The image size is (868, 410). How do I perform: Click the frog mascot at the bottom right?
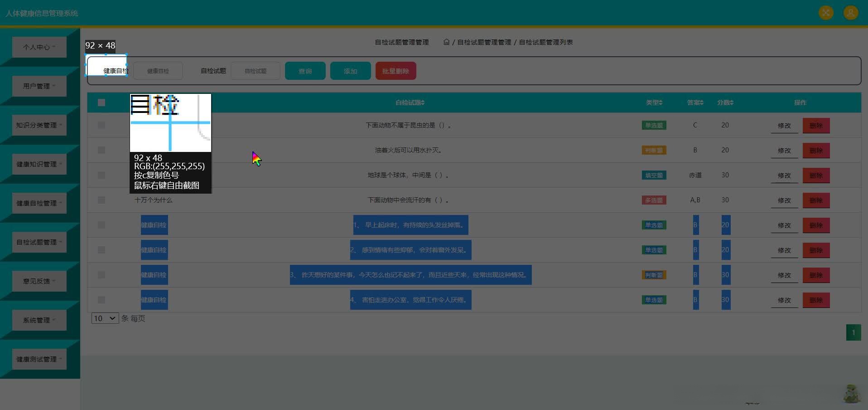[x=852, y=393]
